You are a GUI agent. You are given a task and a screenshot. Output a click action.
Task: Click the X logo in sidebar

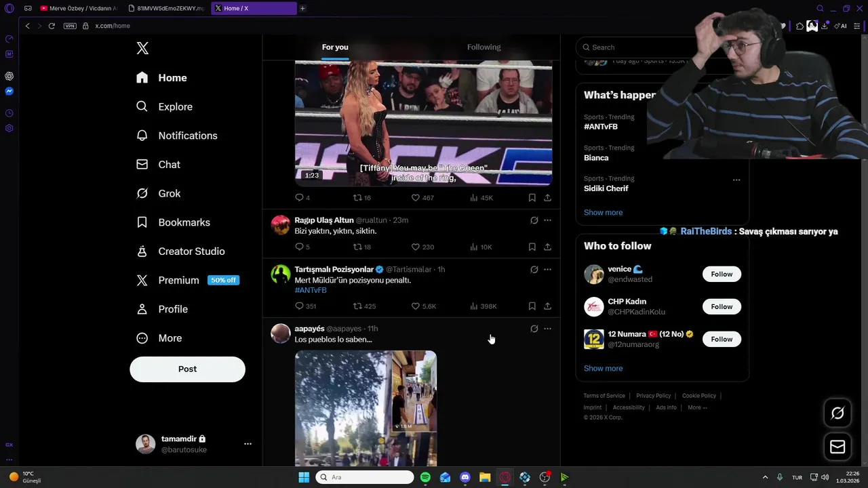click(142, 48)
